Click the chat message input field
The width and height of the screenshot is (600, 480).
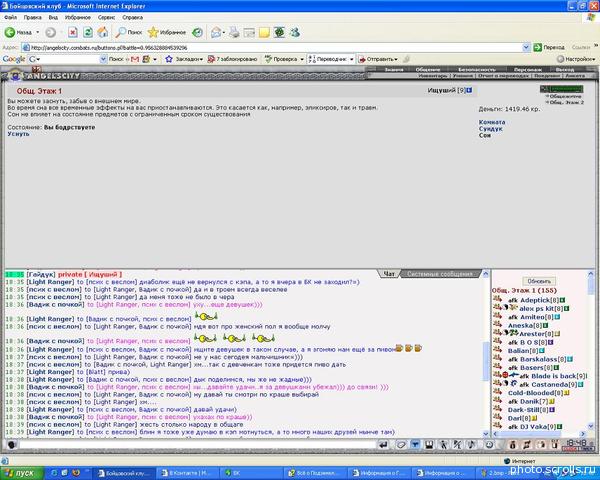[x=197, y=444]
